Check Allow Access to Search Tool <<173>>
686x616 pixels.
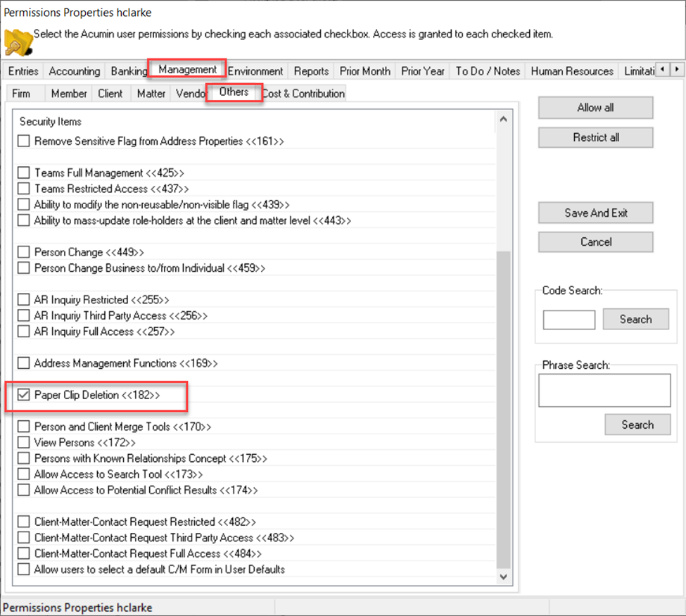[x=24, y=474]
